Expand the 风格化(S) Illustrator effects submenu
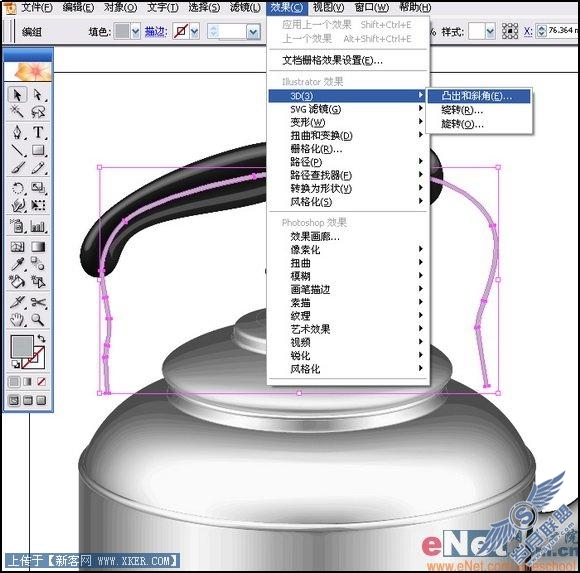Image resolution: width=580 pixels, height=573 pixels. (x=348, y=202)
